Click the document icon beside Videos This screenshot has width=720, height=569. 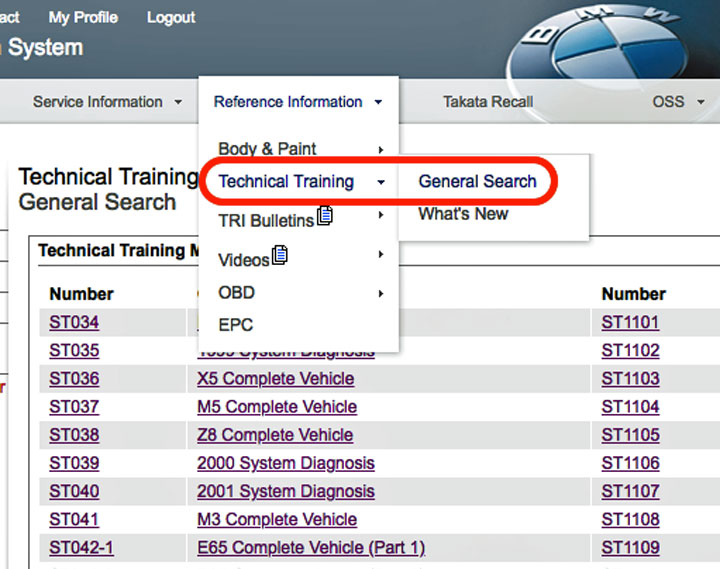[x=280, y=256]
